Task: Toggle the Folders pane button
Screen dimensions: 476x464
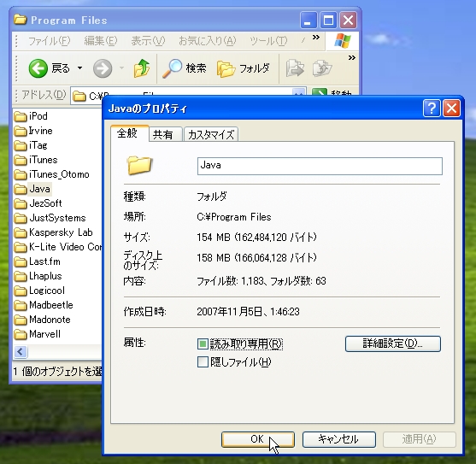Action: 244,68
